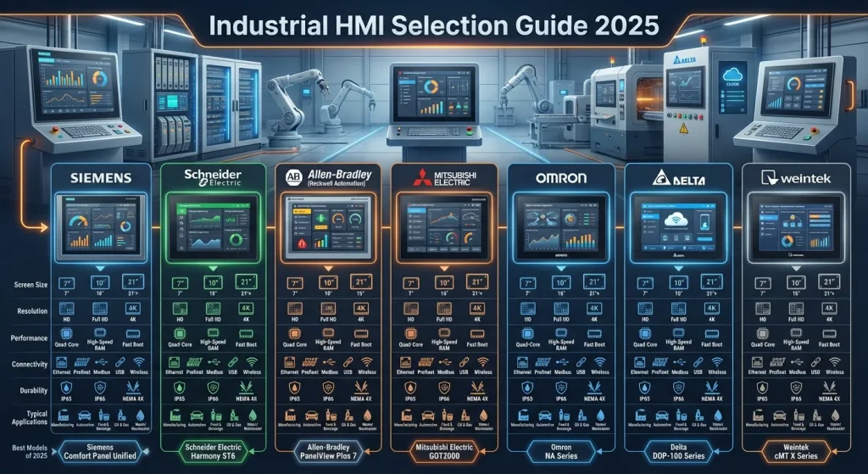The height and width of the screenshot is (474, 868).
Task: Select Weintek's HD resolution icon
Action: [x=762, y=309]
